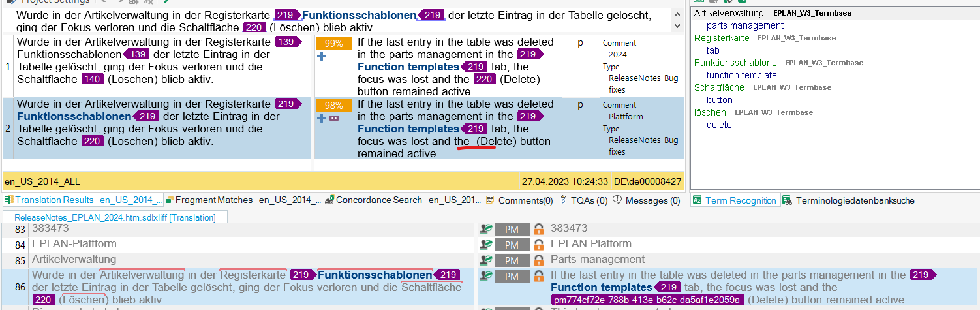
Task: Click the lock icon on segment 86
Action: coord(538,277)
